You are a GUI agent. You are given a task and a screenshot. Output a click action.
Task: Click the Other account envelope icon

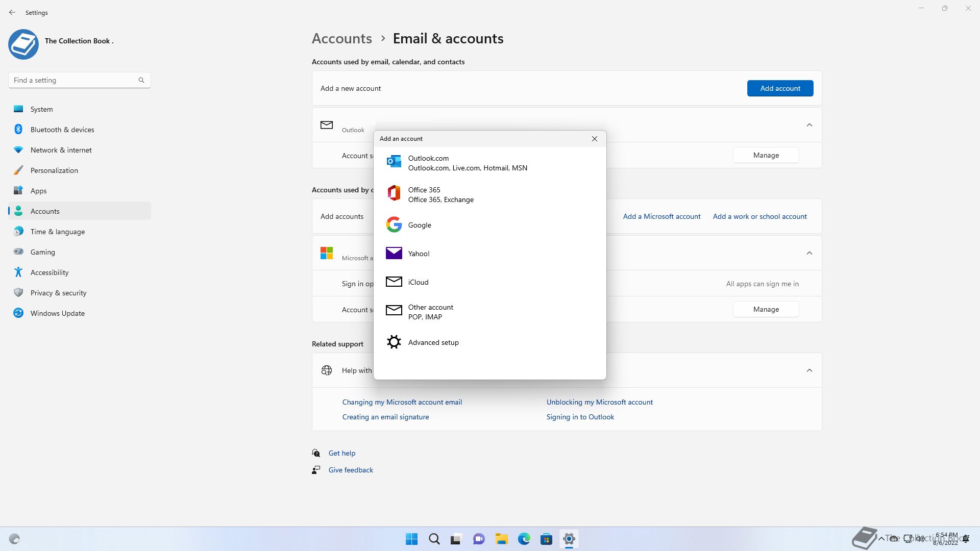click(394, 310)
